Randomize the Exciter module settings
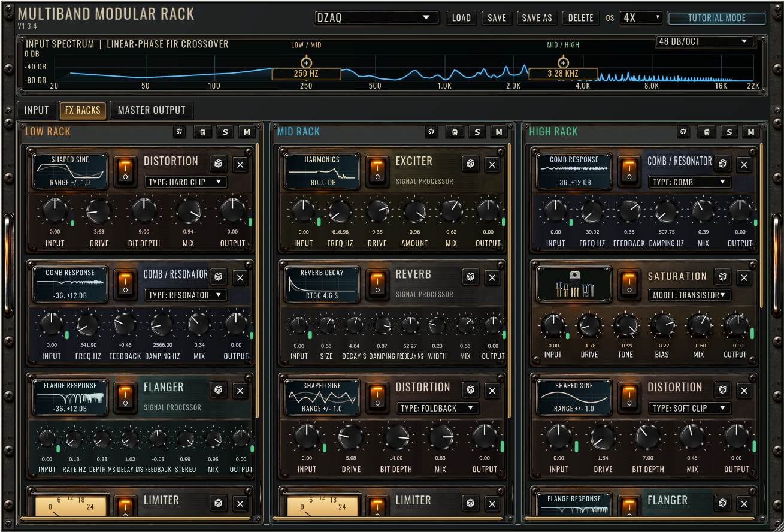This screenshot has width=784, height=532. (x=471, y=165)
